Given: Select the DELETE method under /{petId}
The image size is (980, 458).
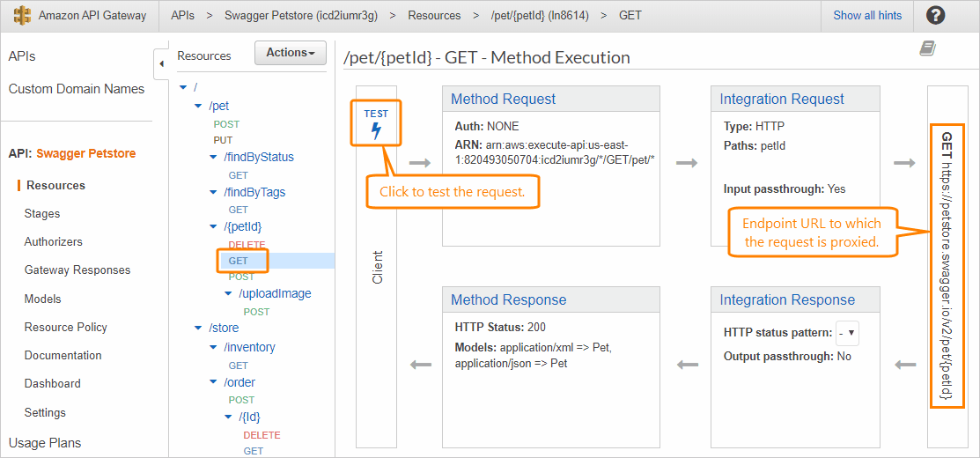Looking at the screenshot, I should (x=247, y=244).
